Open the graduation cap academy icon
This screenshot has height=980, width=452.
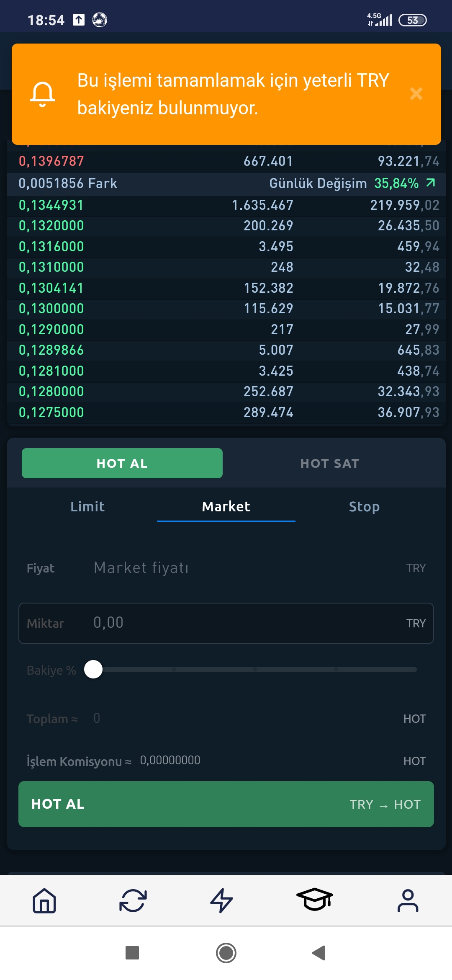315,899
